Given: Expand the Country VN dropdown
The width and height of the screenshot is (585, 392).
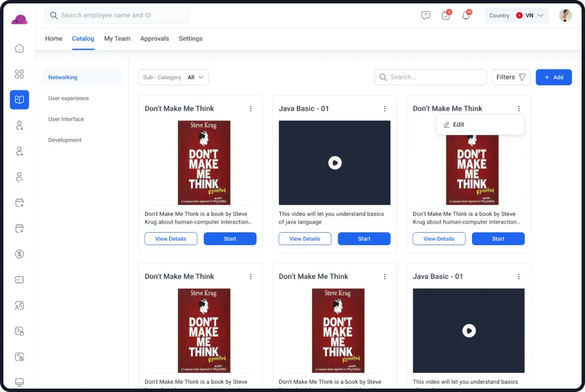Looking at the screenshot, I should click(517, 15).
